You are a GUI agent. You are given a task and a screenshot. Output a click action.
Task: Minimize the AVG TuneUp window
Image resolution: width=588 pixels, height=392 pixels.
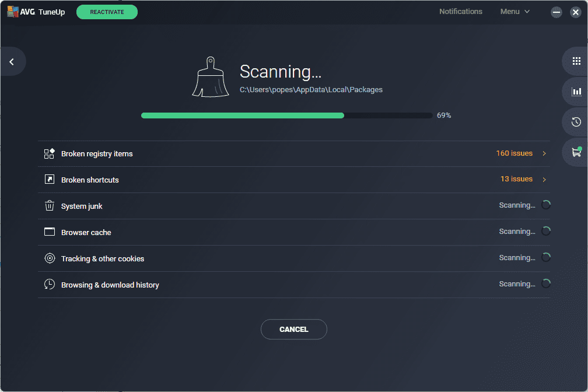[x=556, y=12]
